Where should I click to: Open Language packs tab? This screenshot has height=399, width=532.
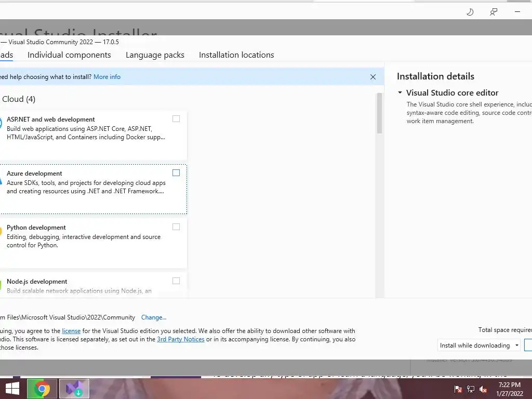[x=155, y=55]
